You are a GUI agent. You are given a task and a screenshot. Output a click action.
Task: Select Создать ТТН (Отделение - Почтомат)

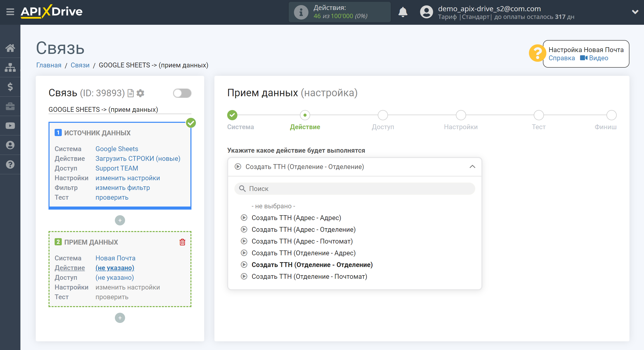[309, 276]
